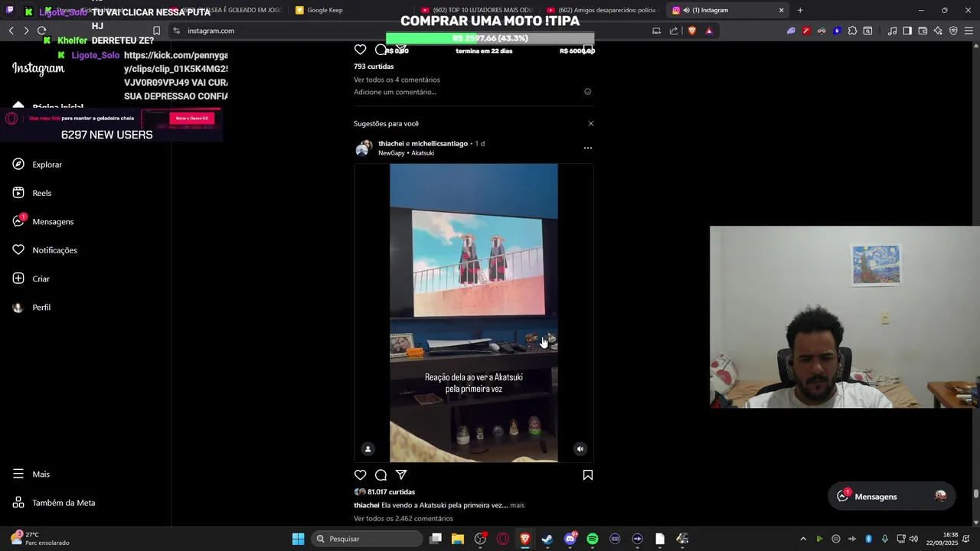Click the browser share page icon
This screenshot has height=551, width=980.
click(x=674, y=31)
